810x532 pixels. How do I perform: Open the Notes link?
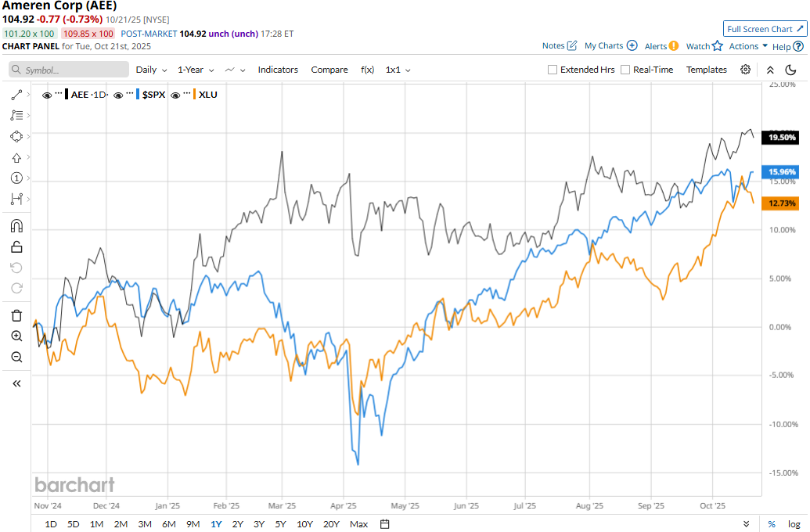(553, 45)
